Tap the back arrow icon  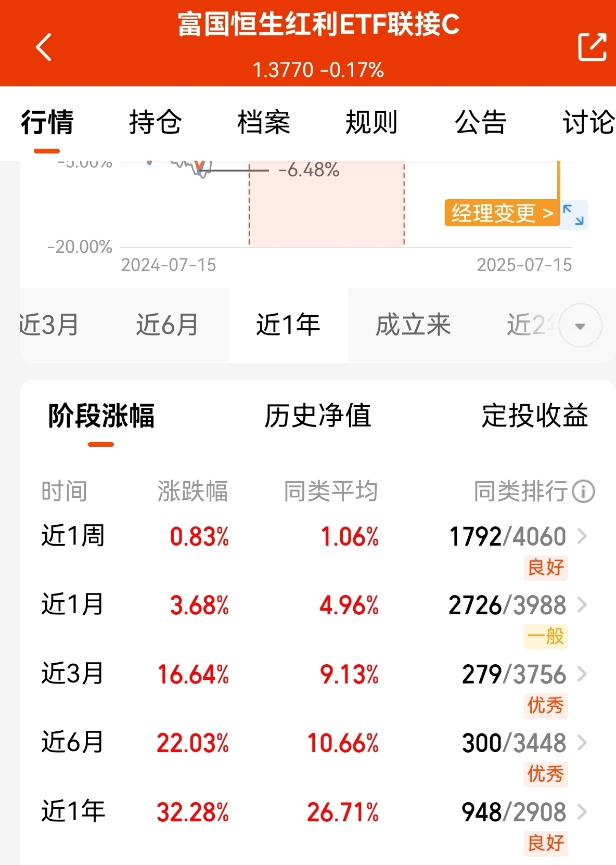44,47
